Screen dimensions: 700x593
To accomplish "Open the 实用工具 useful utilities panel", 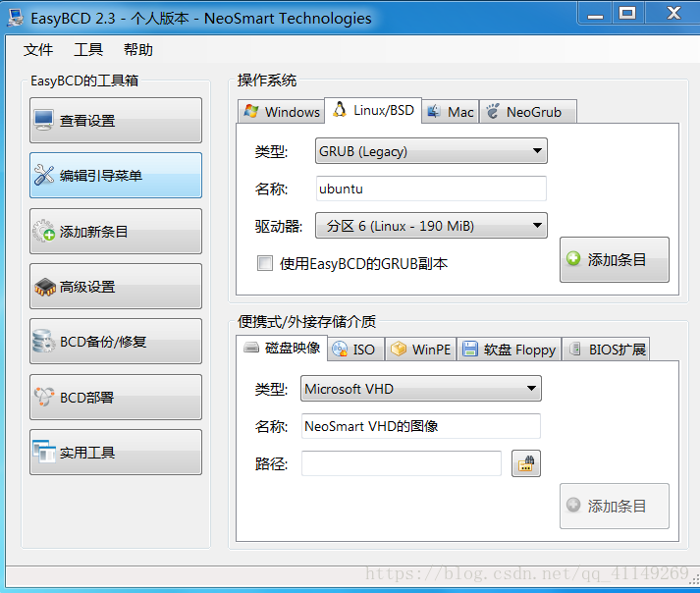I will click(116, 452).
